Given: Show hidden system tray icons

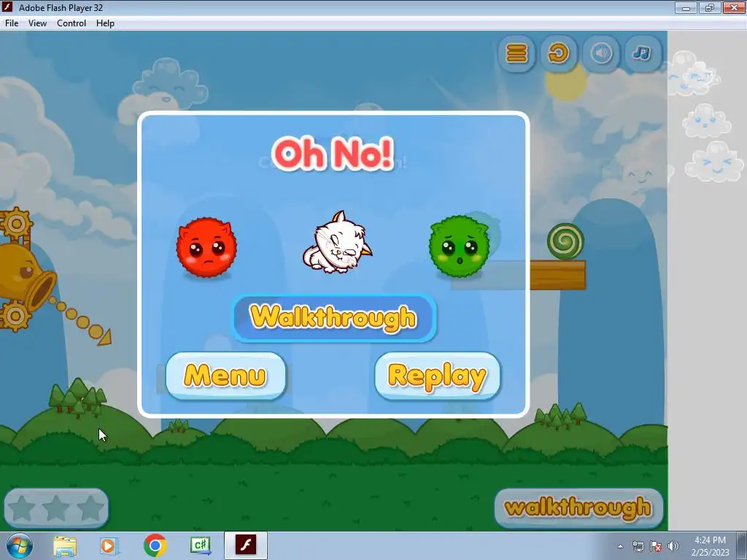Looking at the screenshot, I should tap(620, 546).
